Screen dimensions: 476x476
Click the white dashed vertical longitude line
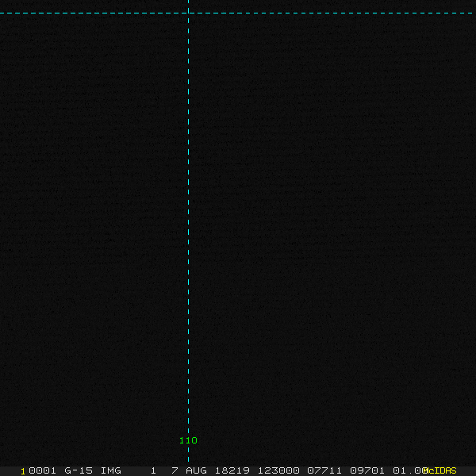(x=188, y=238)
